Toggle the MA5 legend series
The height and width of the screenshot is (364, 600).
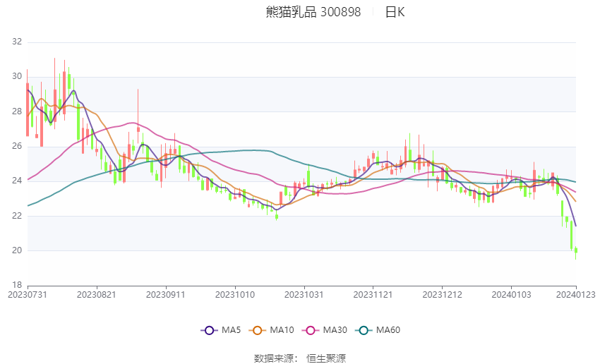coord(221,330)
